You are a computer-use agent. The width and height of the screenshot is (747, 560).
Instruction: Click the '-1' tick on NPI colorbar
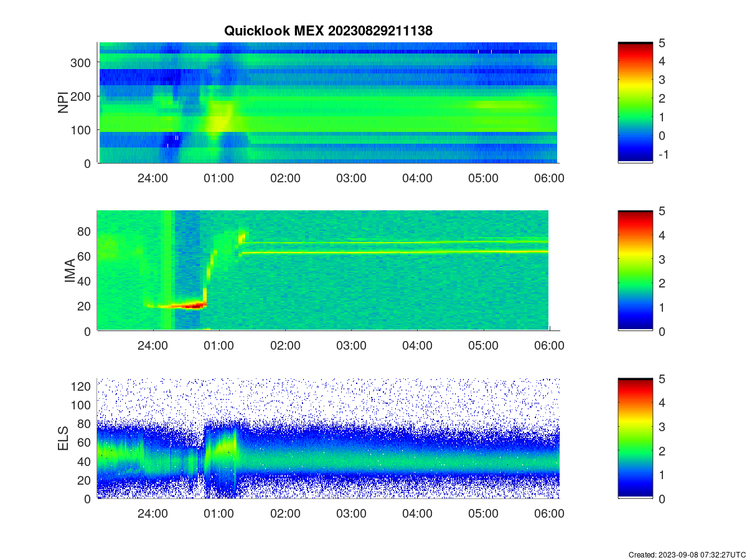pos(664,154)
